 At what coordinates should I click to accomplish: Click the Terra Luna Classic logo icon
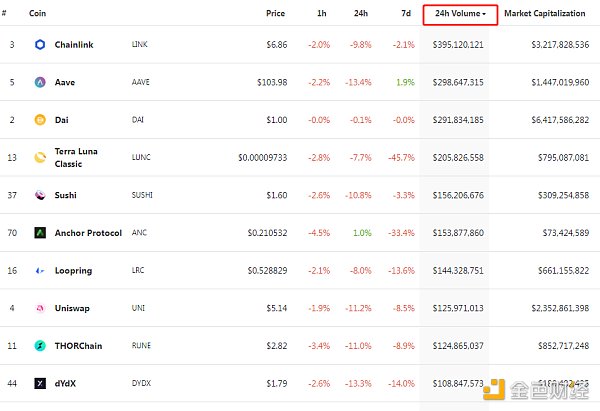(x=40, y=157)
